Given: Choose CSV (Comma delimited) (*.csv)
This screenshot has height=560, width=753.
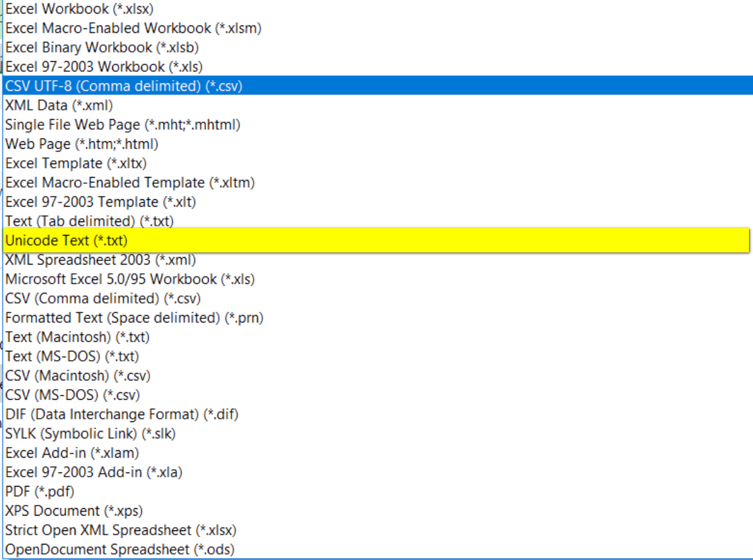Looking at the screenshot, I should click(378, 298).
